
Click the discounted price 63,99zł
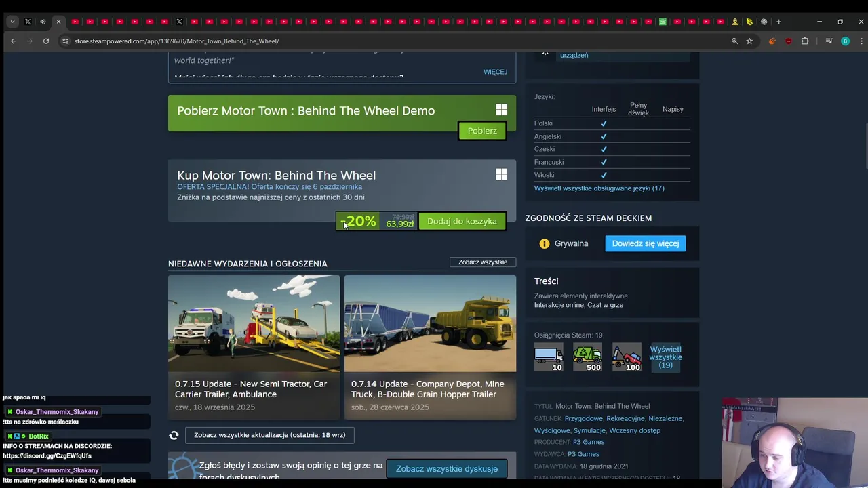tap(400, 224)
